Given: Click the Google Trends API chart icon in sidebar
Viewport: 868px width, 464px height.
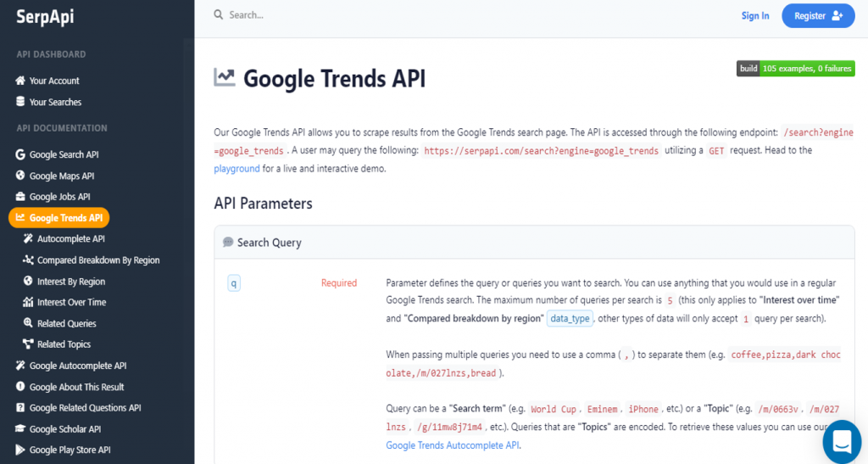Looking at the screenshot, I should point(20,218).
